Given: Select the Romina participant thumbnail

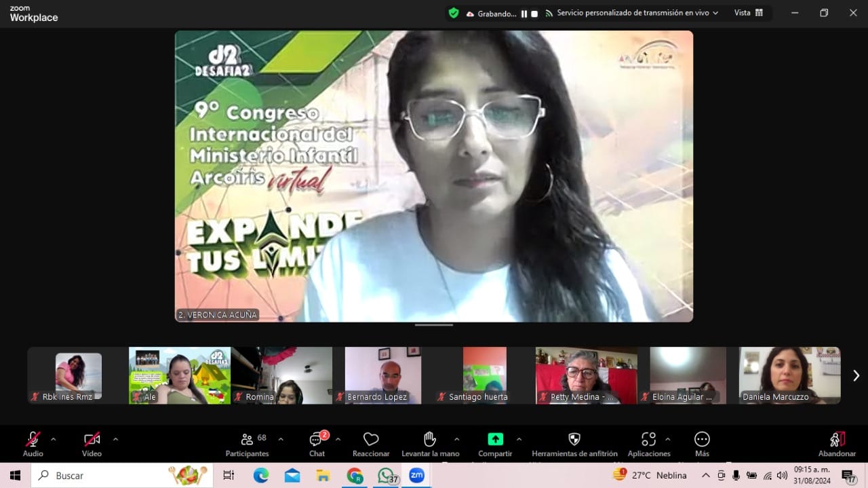Looking at the screenshot, I should (281, 375).
